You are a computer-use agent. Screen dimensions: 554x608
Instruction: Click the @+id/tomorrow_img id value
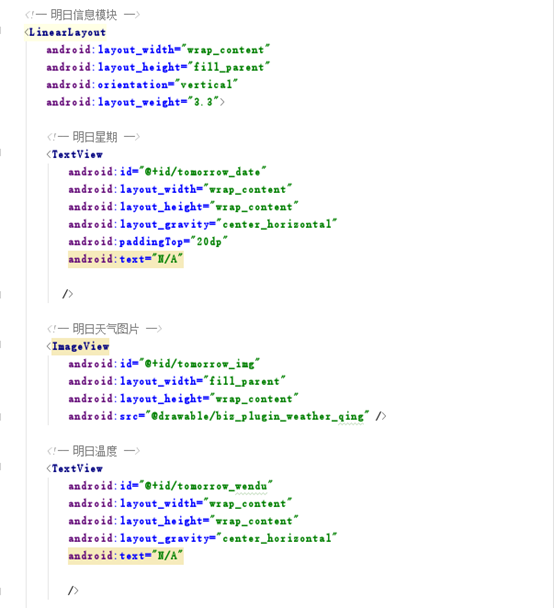199,364
